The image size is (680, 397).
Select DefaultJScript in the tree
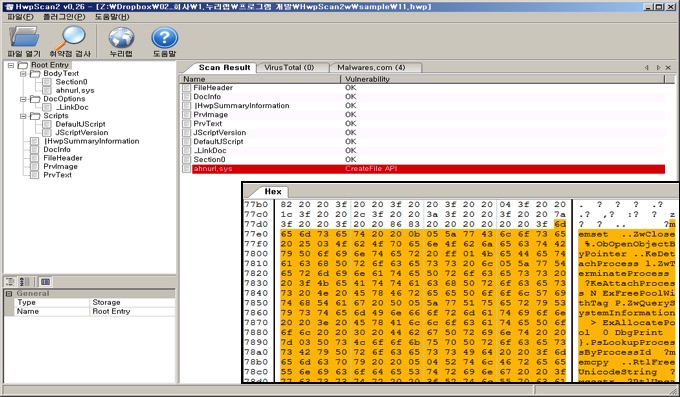[80, 124]
